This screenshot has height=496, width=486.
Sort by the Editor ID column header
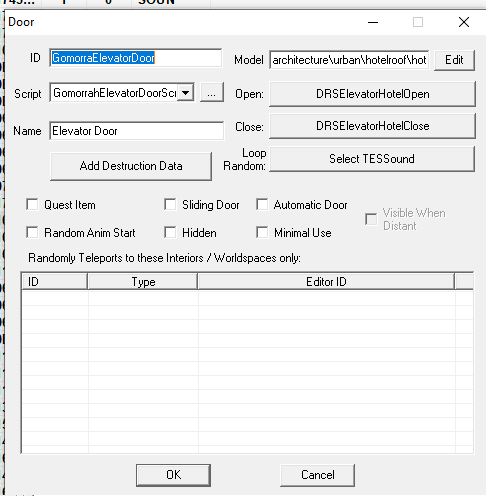pyautogui.click(x=326, y=282)
